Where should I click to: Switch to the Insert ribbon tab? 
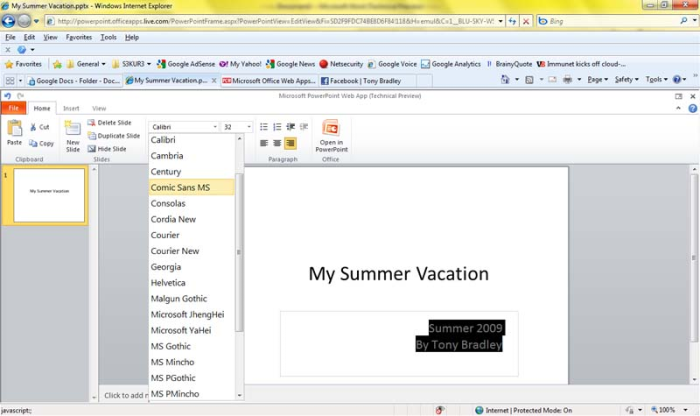[x=71, y=108]
